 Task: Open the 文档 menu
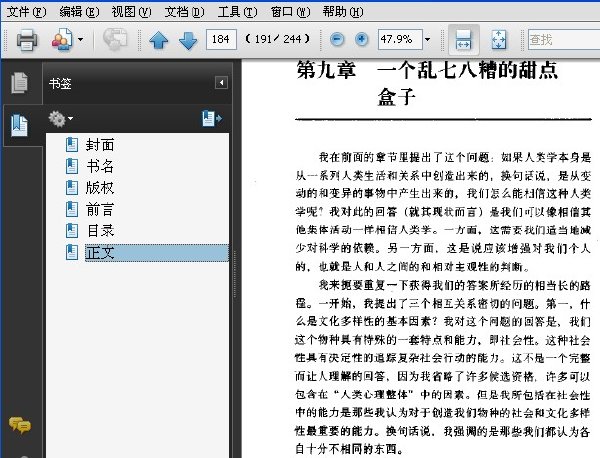point(184,12)
